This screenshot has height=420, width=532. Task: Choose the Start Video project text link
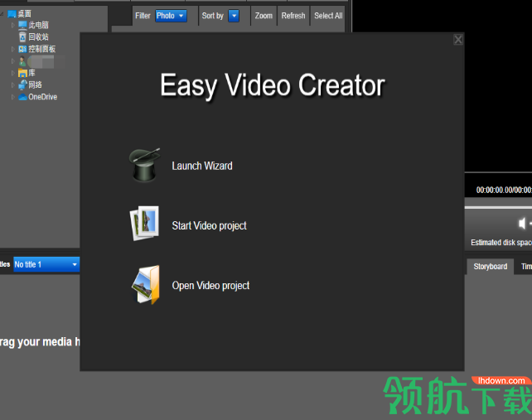tap(209, 225)
